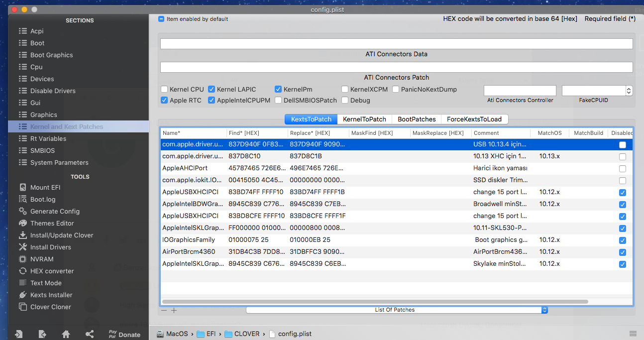This screenshot has width=644, height=340.
Task: Click the CLOVER folder in path bar
Action: coord(246,334)
